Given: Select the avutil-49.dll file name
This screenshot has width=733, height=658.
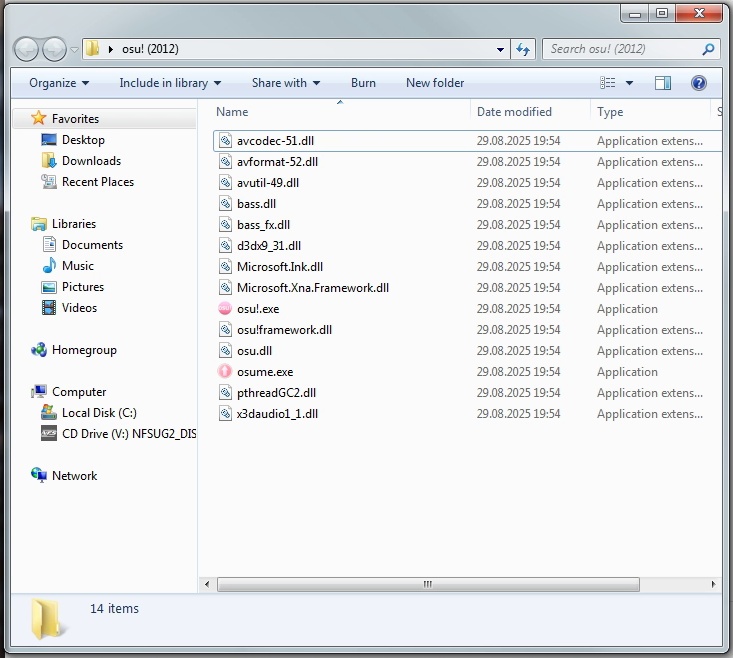Looking at the screenshot, I should point(268,183).
